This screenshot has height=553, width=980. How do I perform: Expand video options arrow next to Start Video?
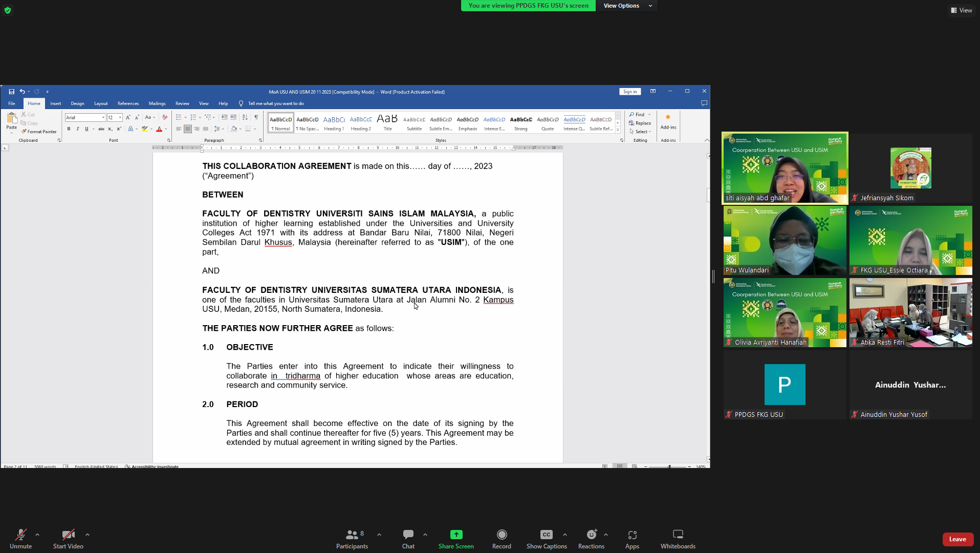coord(88,535)
